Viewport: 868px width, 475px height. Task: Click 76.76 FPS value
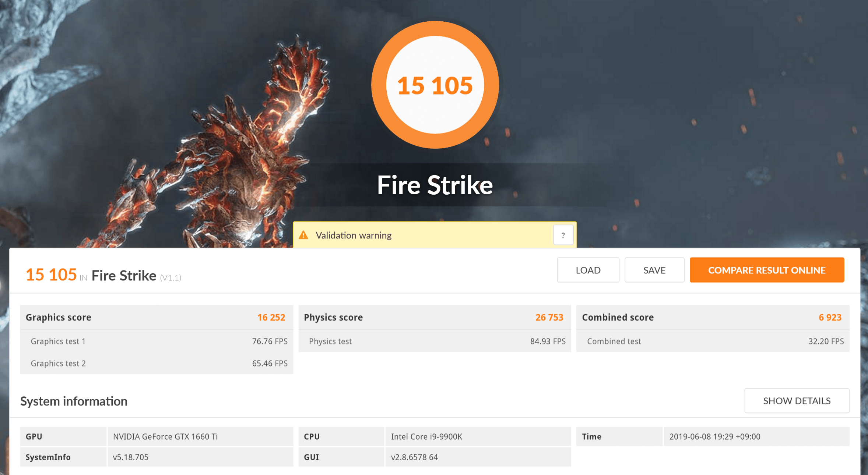270,341
